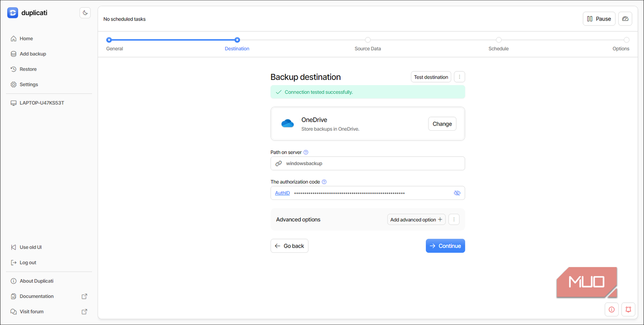Click the Documentation book icon

(x=14, y=297)
